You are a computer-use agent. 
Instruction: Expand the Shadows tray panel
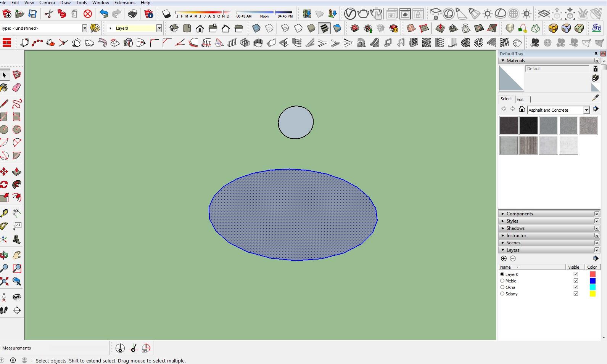coord(515,228)
